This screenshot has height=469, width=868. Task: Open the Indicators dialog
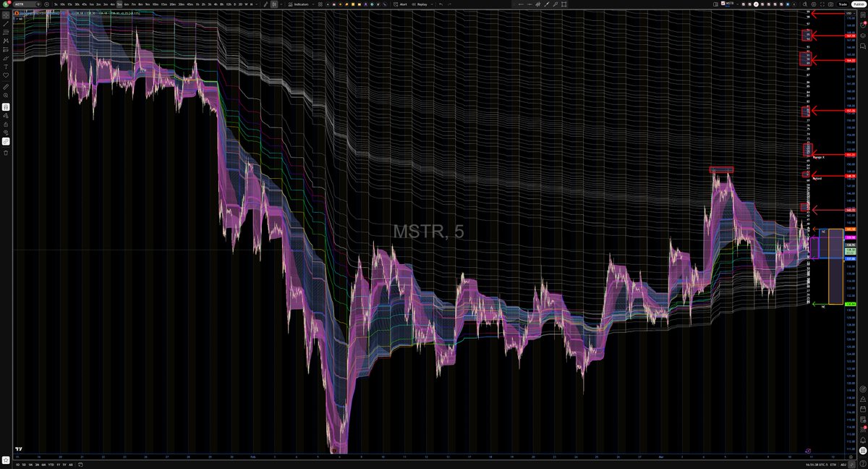(299, 4)
